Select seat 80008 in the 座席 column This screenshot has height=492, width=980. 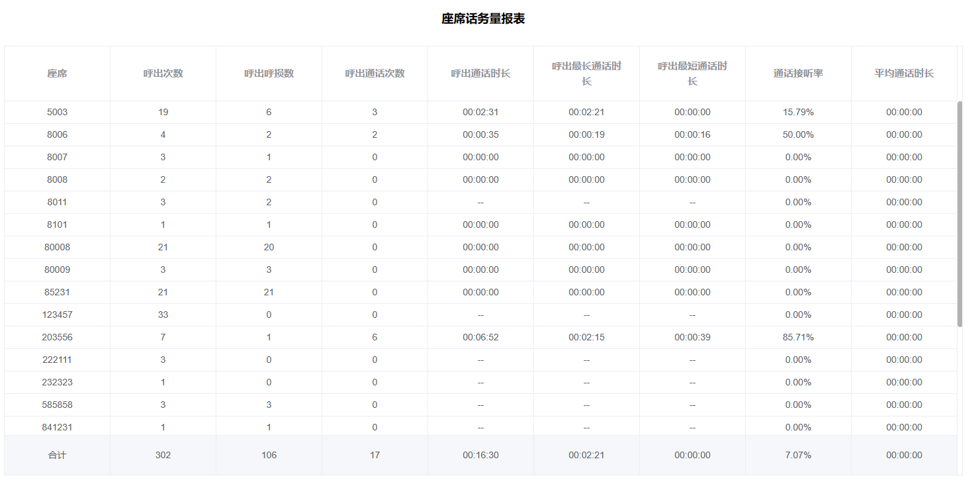click(x=57, y=248)
